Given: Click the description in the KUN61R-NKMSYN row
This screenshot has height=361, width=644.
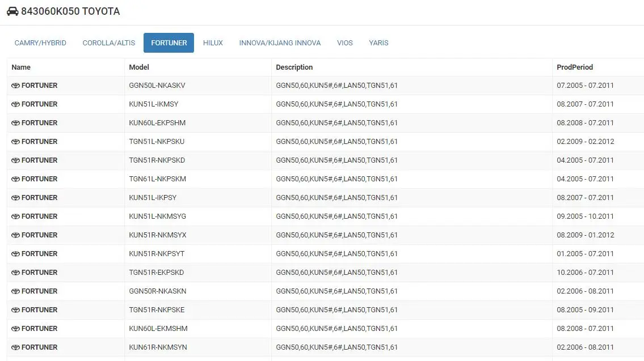Looking at the screenshot, I should (337, 347).
